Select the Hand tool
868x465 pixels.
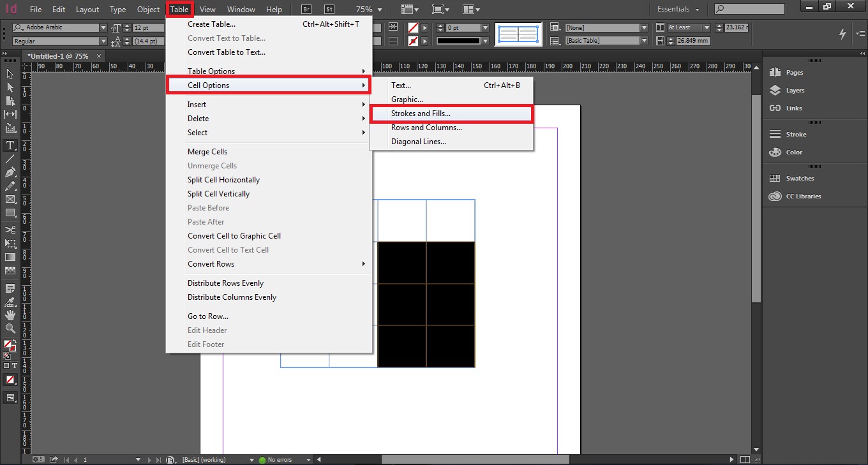click(10, 315)
